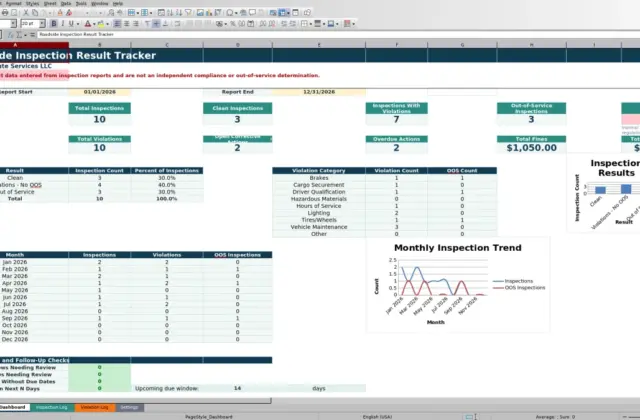The height and width of the screenshot is (420, 640).
Task: Open the Insert Column dropdown arrow
Action: coord(151,13)
